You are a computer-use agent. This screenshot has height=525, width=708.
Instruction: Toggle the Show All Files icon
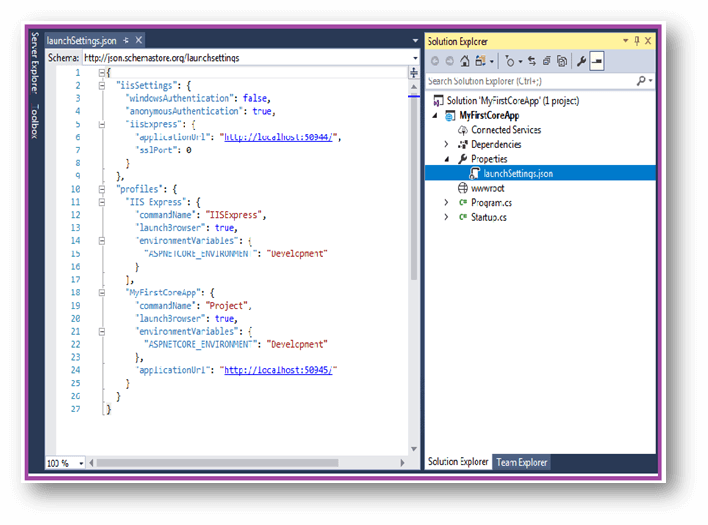[x=562, y=61]
